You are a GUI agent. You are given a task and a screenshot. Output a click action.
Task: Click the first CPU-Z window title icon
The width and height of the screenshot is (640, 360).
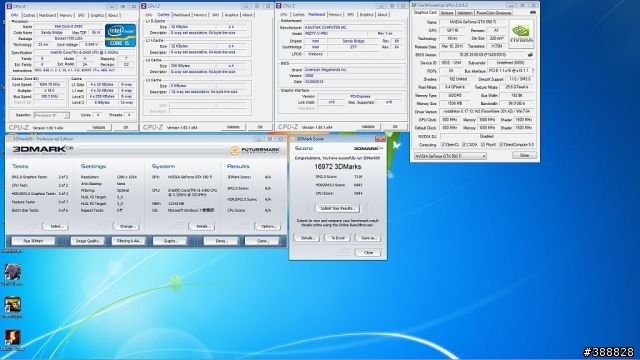pos(9,7)
